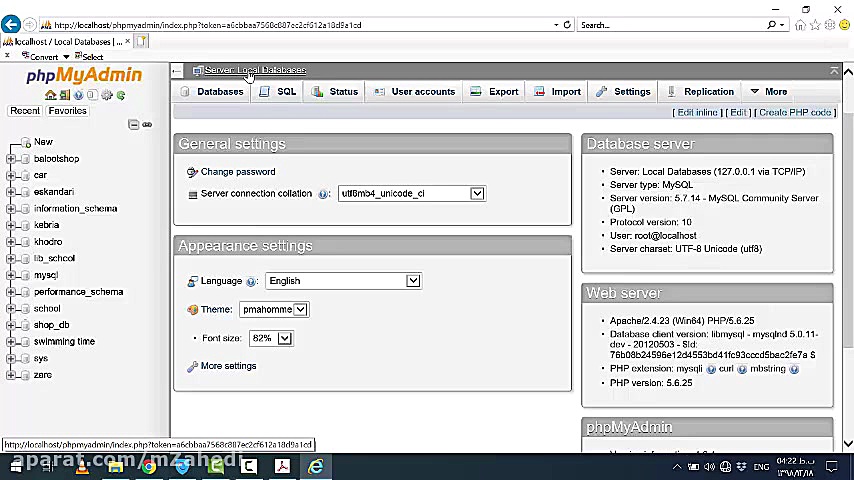Open the Language dropdown
This screenshot has height=480, width=854.
[x=344, y=281]
